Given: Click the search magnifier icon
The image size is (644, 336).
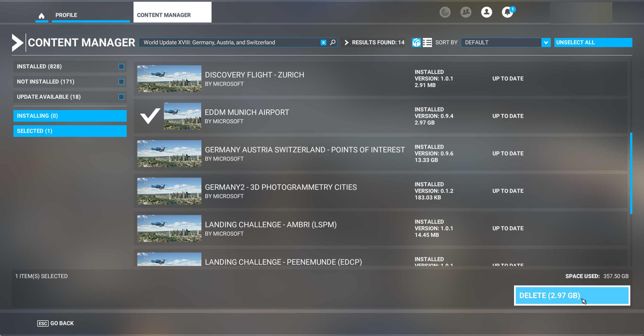Looking at the screenshot, I should click(x=333, y=42).
